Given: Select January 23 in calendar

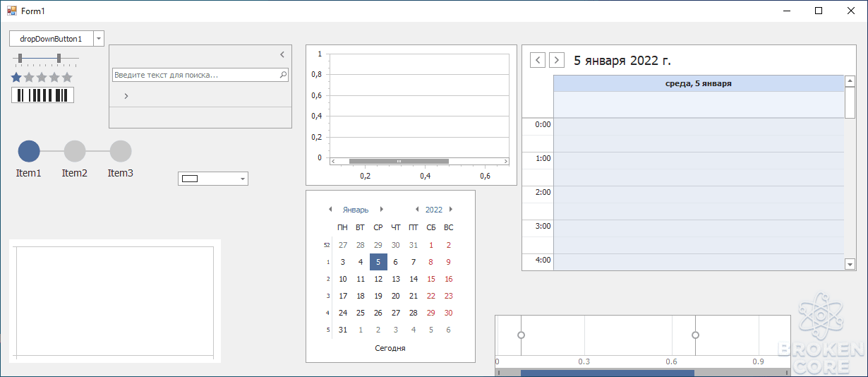Looking at the screenshot, I should coord(449,296).
